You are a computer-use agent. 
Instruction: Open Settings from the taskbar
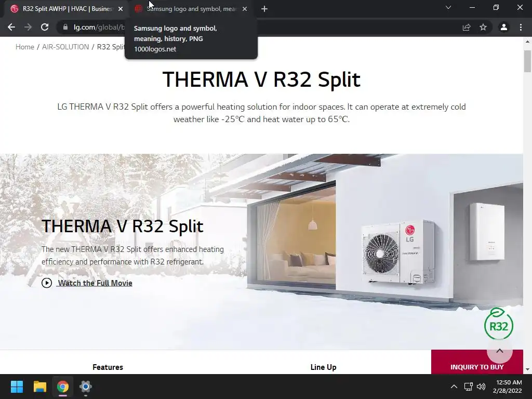[x=86, y=387]
